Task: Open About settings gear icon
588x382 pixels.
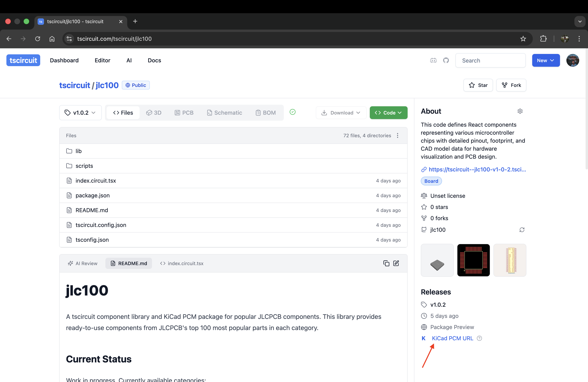Action: (x=520, y=111)
